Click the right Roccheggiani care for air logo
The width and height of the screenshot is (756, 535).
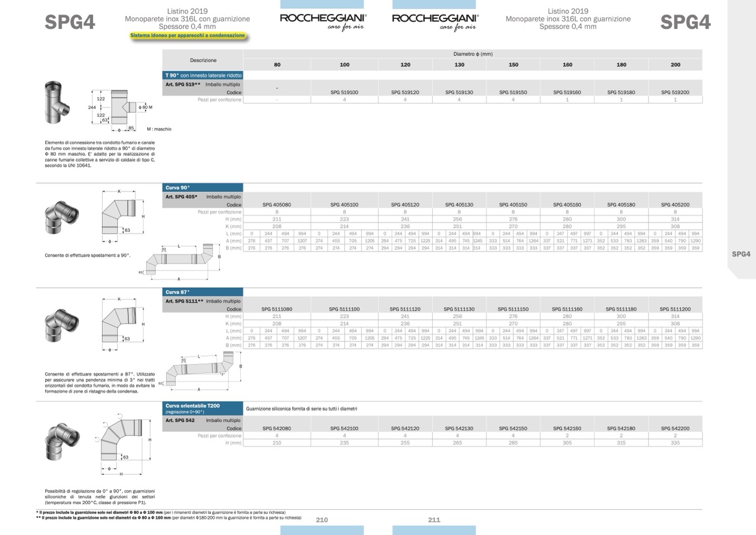point(435,21)
